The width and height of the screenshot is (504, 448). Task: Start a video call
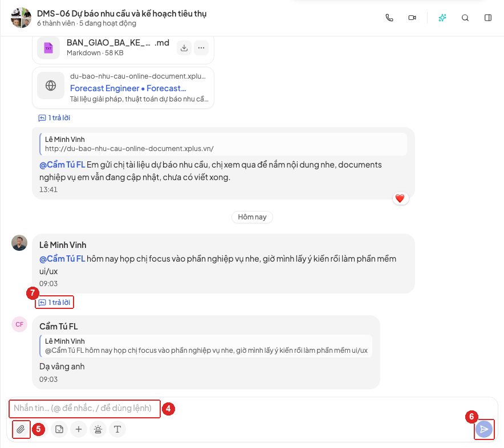412,18
